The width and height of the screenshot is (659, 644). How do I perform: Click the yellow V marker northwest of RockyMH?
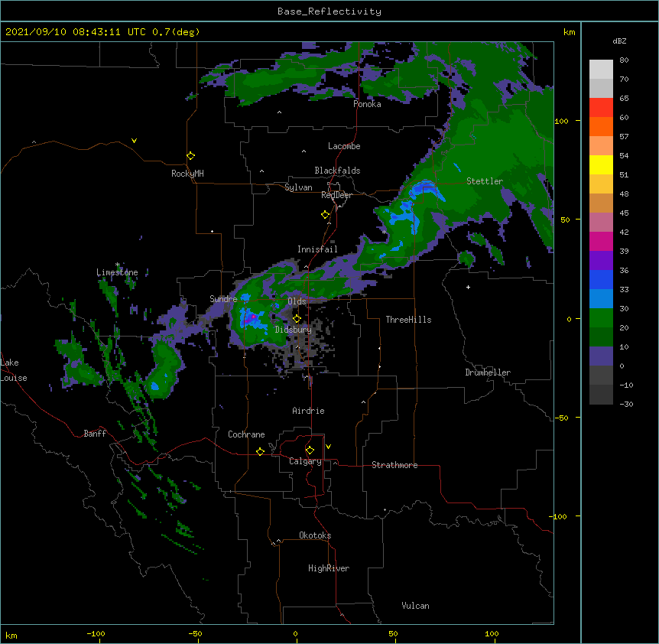point(134,141)
